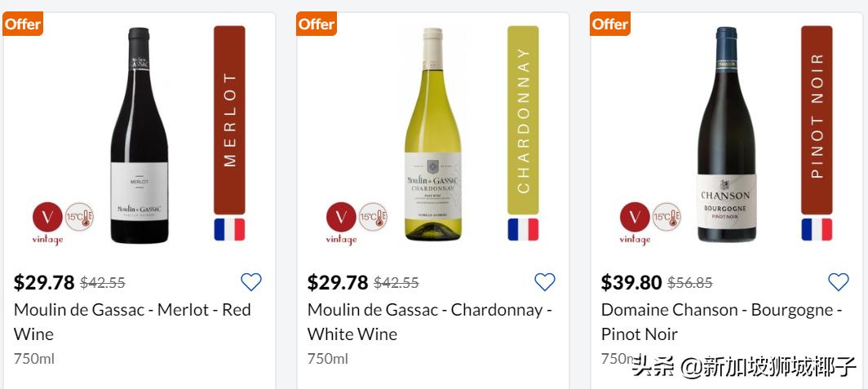Screen dimensions: 868x389
Task: Click the 15°C temperature icon on Merlot
Action: coord(79,217)
